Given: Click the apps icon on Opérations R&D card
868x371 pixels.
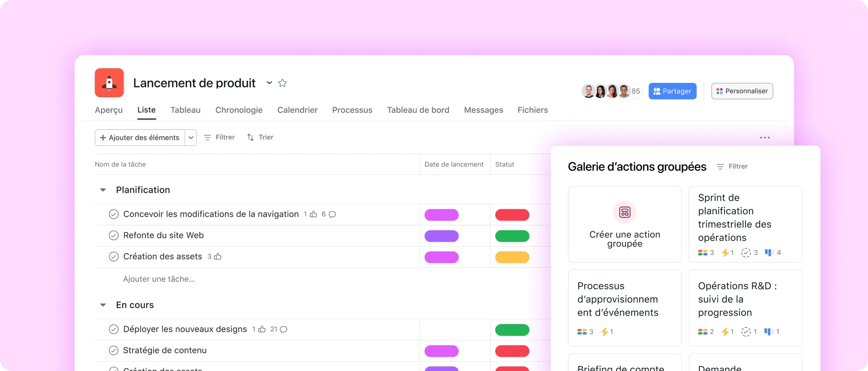Looking at the screenshot, I should tap(703, 332).
